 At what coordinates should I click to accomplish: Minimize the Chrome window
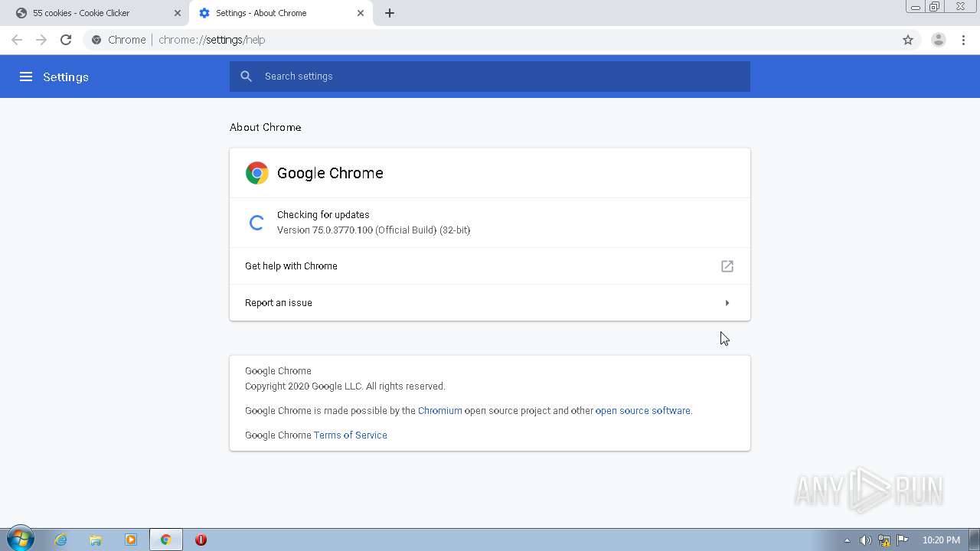(x=915, y=7)
